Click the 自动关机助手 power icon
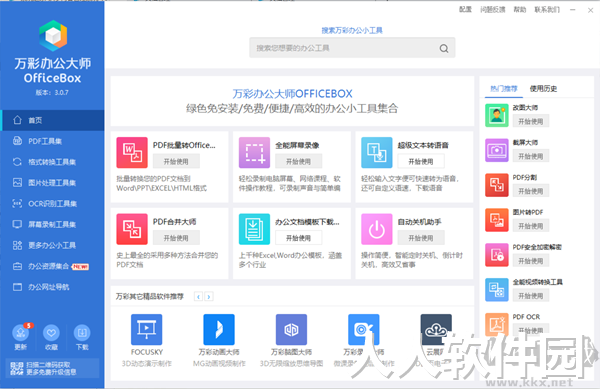 click(377, 229)
